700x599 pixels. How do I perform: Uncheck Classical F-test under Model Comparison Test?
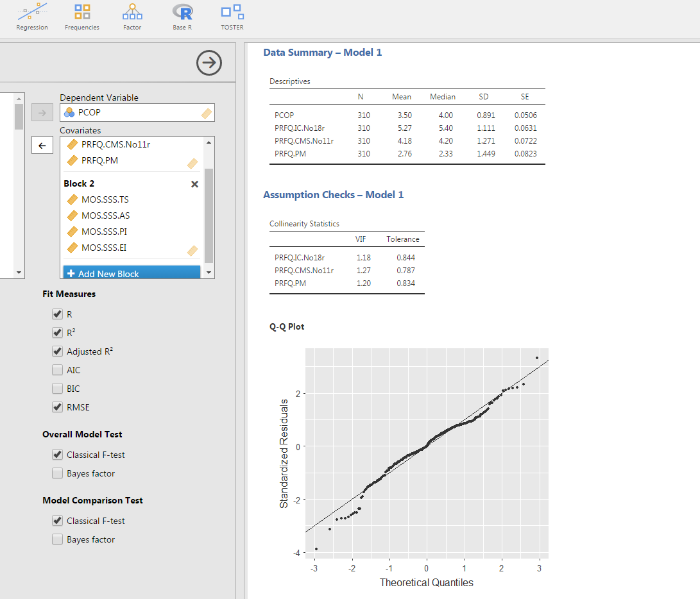click(x=58, y=521)
